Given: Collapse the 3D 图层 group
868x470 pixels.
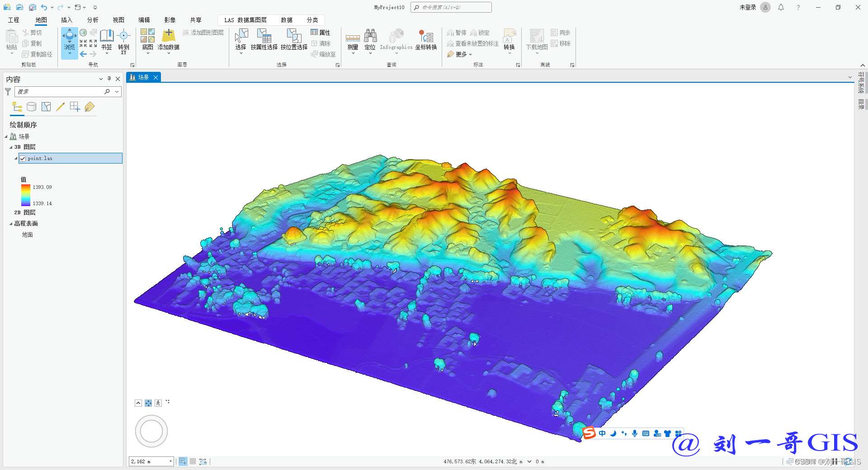Looking at the screenshot, I should [x=11, y=147].
